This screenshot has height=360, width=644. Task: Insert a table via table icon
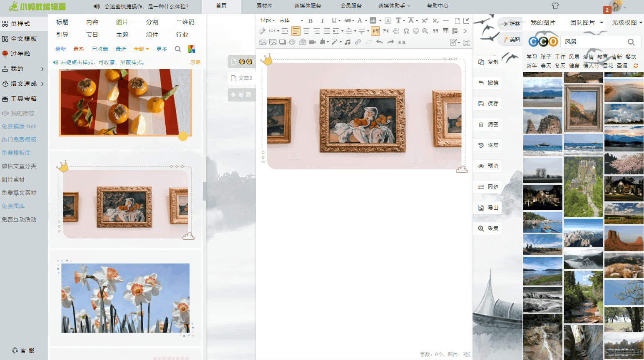tap(445, 31)
